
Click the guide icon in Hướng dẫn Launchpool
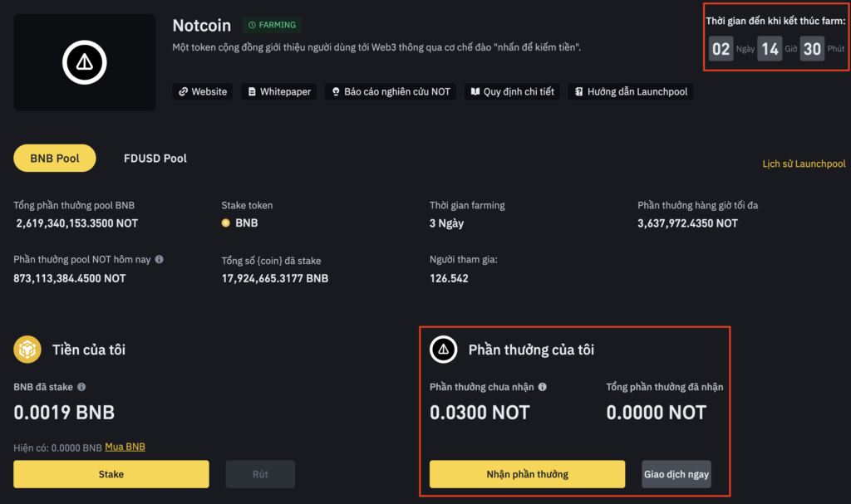pyautogui.click(x=579, y=91)
